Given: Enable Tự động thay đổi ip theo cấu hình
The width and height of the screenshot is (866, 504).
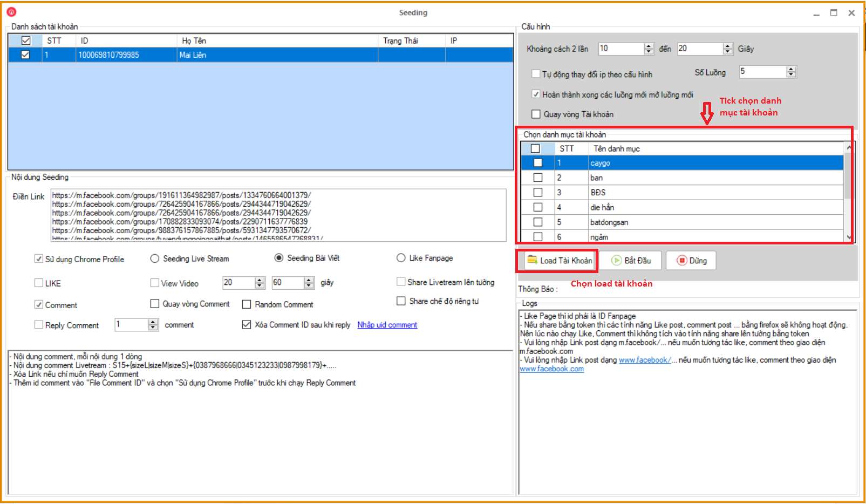Looking at the screenshot, I should click(x=536, y=74).
